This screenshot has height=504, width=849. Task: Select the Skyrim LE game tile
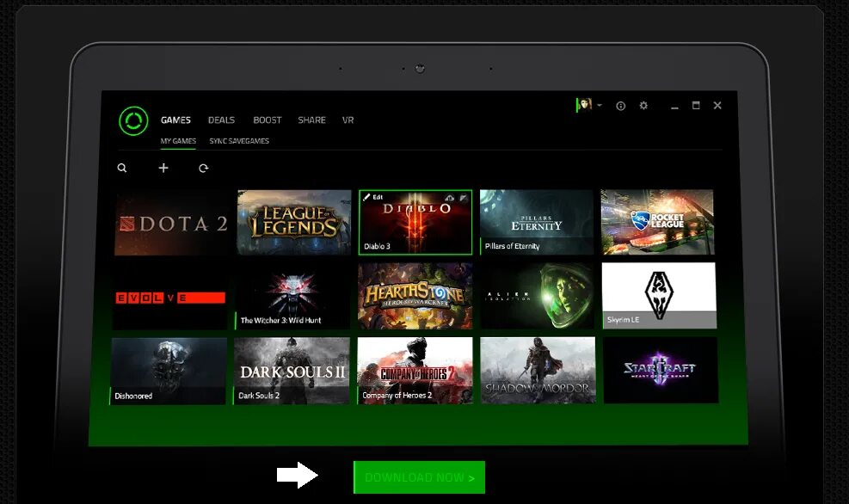pyautogui.click(x=659, y=296)
